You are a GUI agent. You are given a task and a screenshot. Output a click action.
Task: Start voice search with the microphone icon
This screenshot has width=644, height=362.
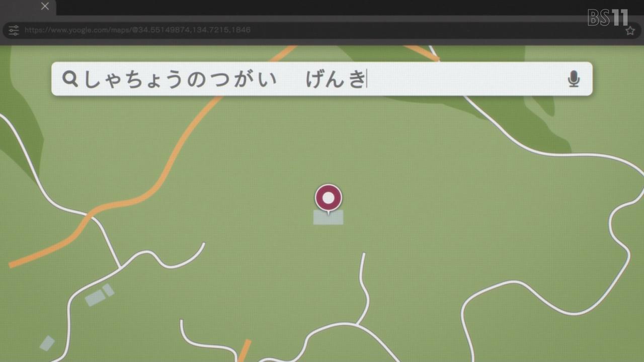(574, 79)
